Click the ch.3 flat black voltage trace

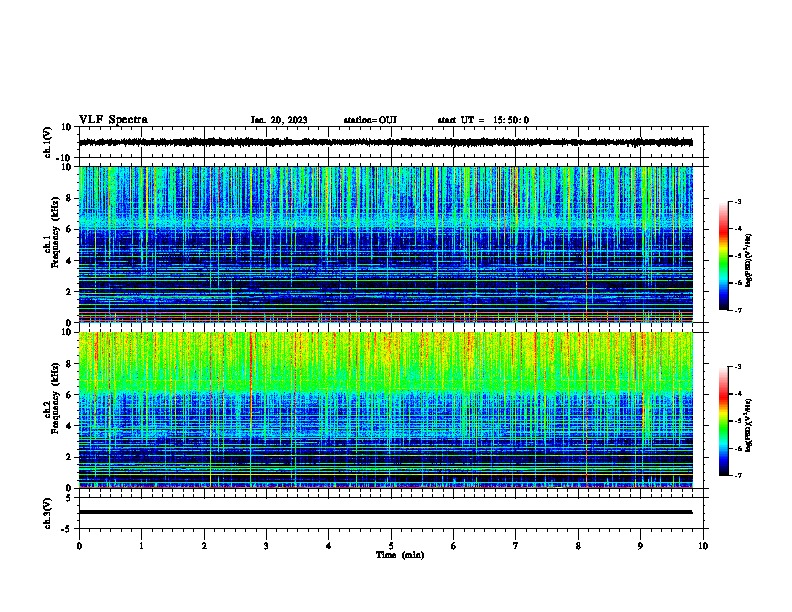point(385,512)
